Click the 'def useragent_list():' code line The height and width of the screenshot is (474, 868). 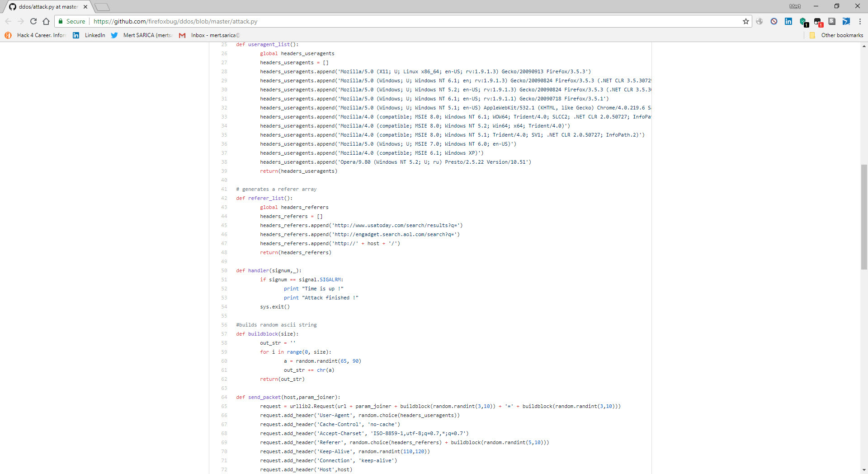267,44
